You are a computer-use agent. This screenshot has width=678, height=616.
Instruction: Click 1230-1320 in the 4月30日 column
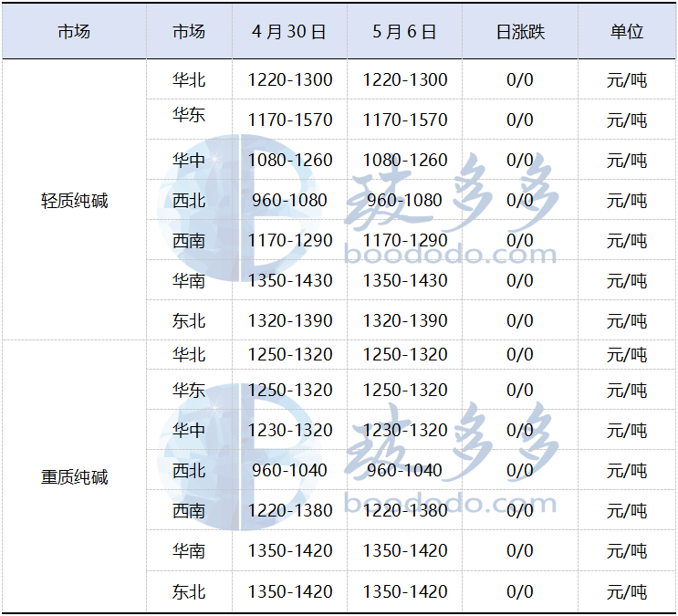point(289,431)
